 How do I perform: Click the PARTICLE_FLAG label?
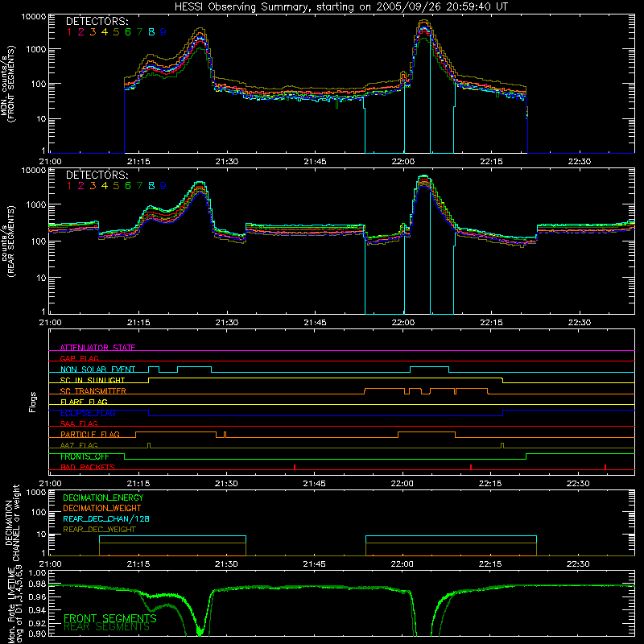click(90, 435)
